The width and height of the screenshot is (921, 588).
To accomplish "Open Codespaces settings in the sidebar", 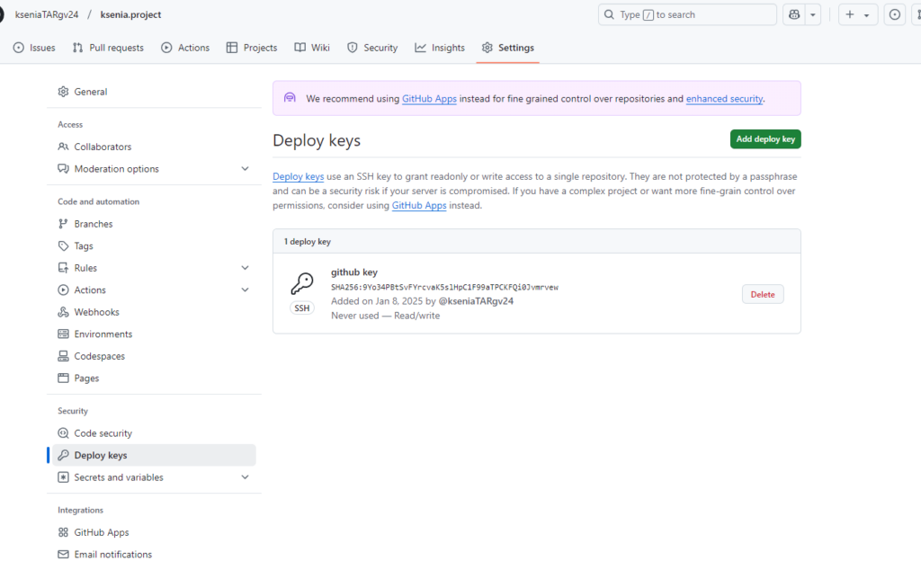I will [99, 356].
